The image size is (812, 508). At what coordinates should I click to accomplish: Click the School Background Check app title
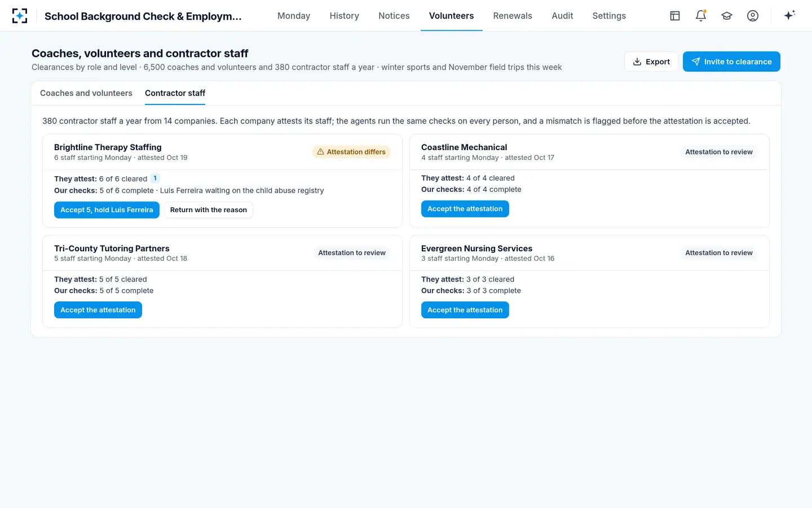(x=143, y=16)
